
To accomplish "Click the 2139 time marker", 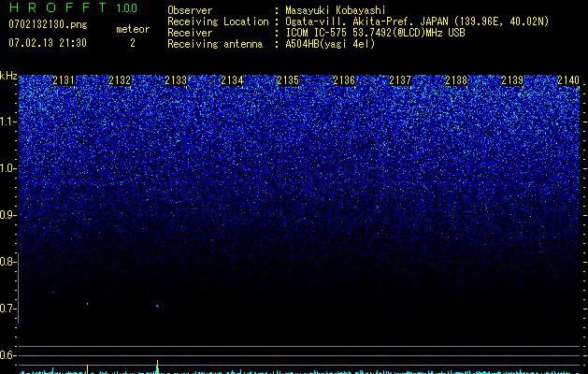I will click(512, 80).
